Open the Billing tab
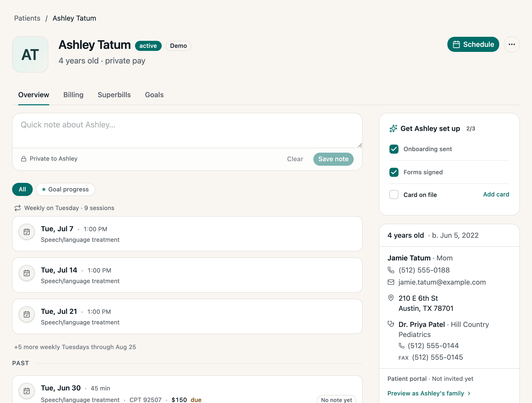This screenshot has width=532, height=403. coord(73,95)
